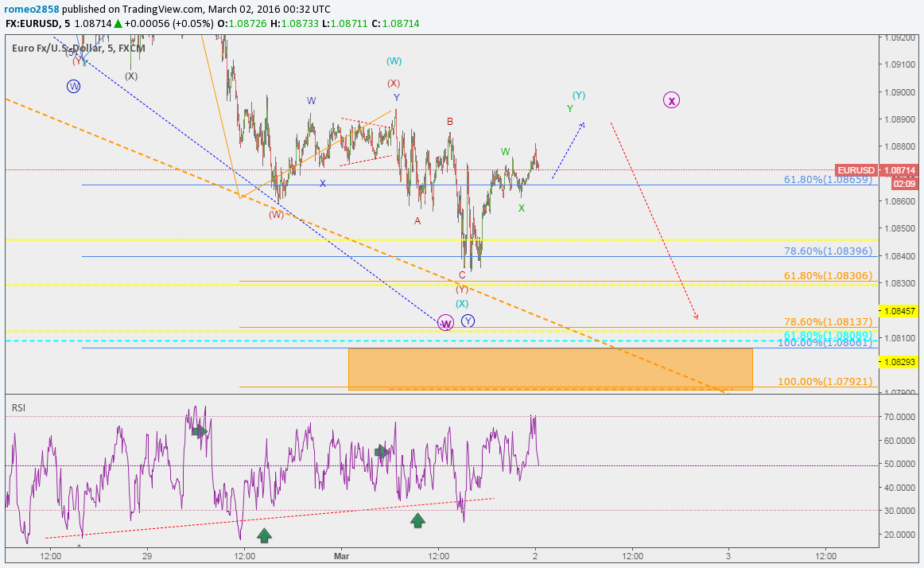Viewport: 924px width, 568px height.
Task: Click the open value O:1.08726
Action: pos(243,24)
